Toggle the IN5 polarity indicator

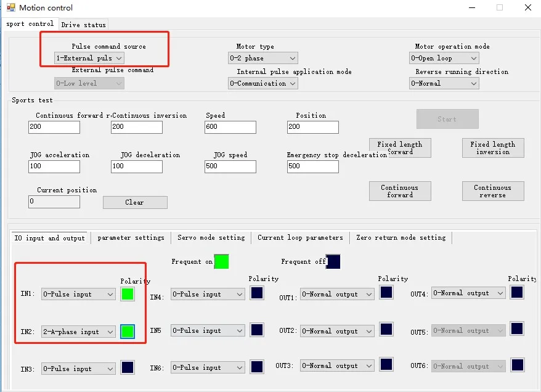pos(257,330)
